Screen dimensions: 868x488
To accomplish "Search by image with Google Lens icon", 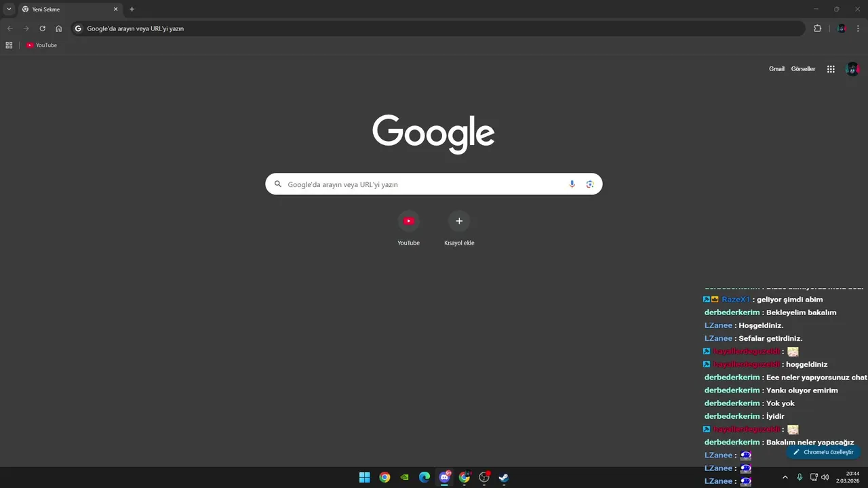I will click(590, 184).
